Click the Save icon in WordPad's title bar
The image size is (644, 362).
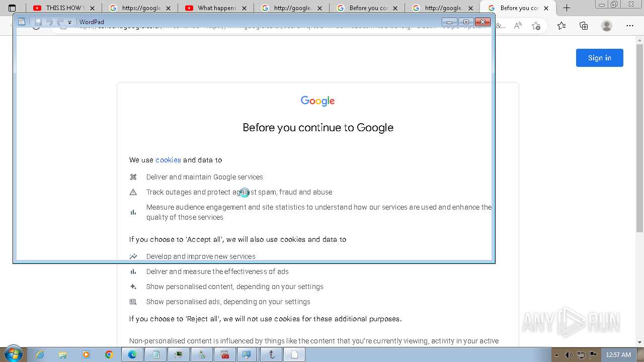click(x=38, y=22)
